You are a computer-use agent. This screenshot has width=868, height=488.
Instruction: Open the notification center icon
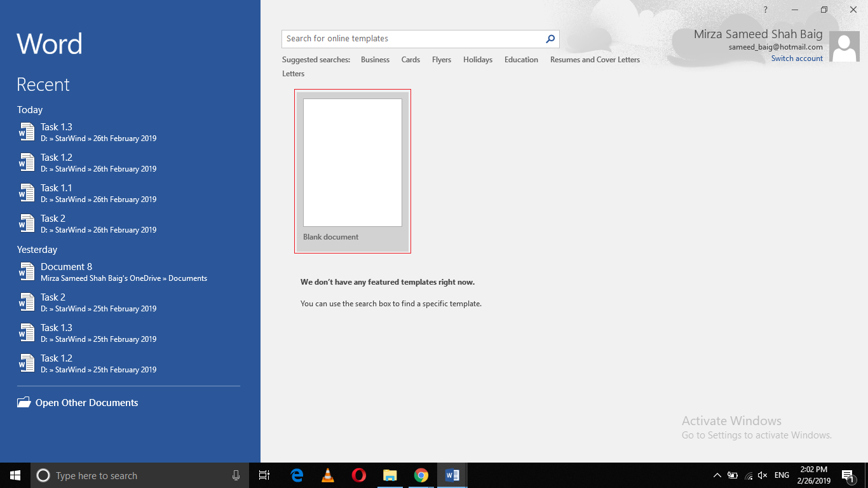(x=848, y=475)
